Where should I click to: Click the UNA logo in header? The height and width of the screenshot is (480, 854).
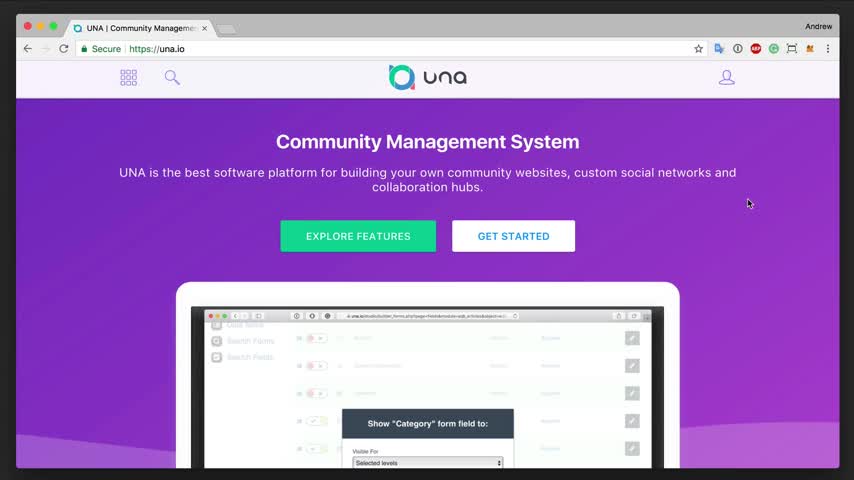427,78
